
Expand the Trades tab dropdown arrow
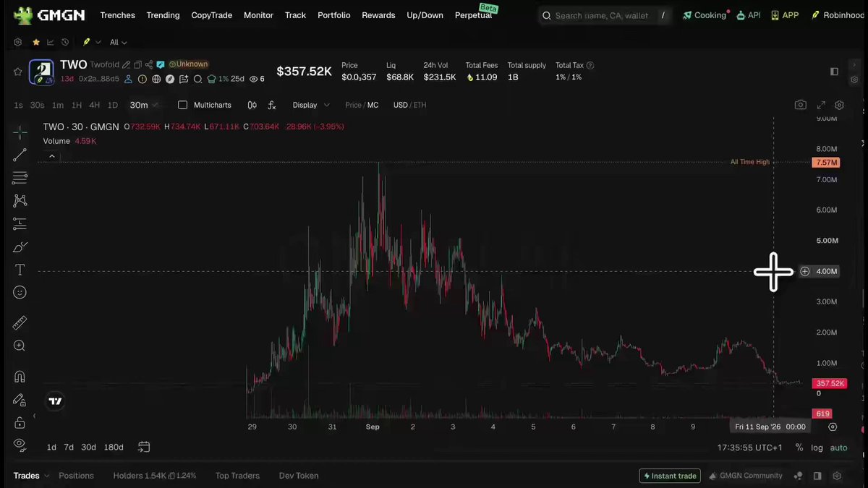[47, 476]
